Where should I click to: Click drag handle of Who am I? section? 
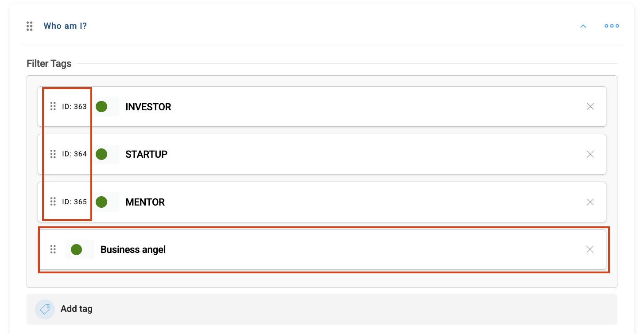[30, 26]
